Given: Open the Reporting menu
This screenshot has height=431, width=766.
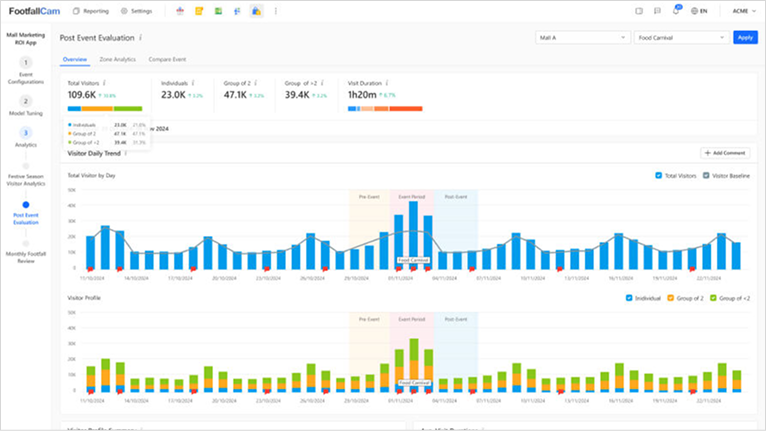Looking at the screenshot, I should pyautogui.click(x=91, y=11).
